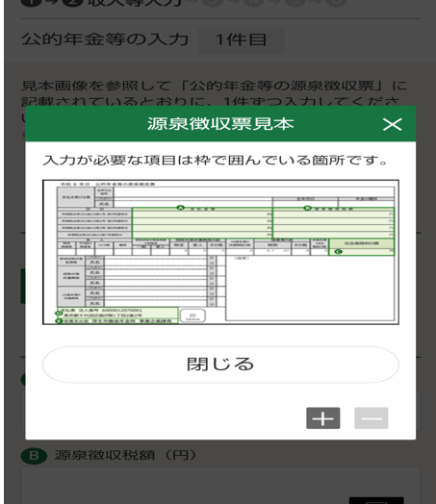The height and width of the screenshot is (504, 436).
Task: Click marker D beside 支払者 法人番号
Action: [59, 313]
